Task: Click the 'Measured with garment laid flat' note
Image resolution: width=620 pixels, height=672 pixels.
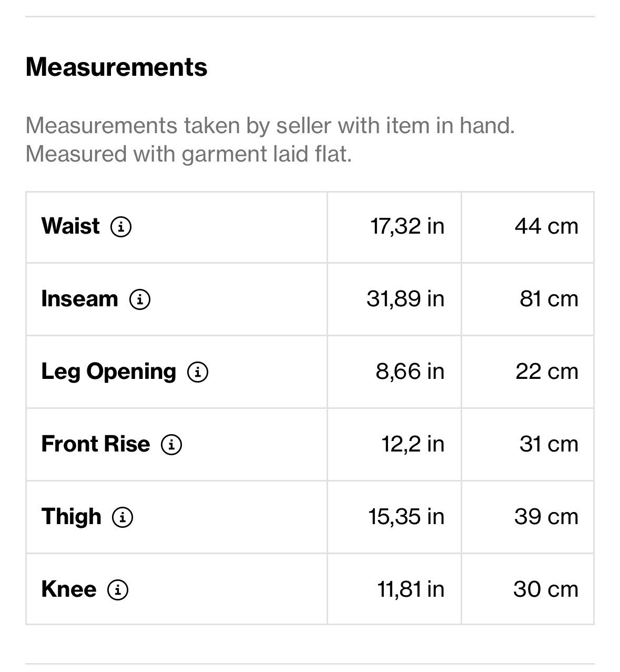Action: pos(188,154)
